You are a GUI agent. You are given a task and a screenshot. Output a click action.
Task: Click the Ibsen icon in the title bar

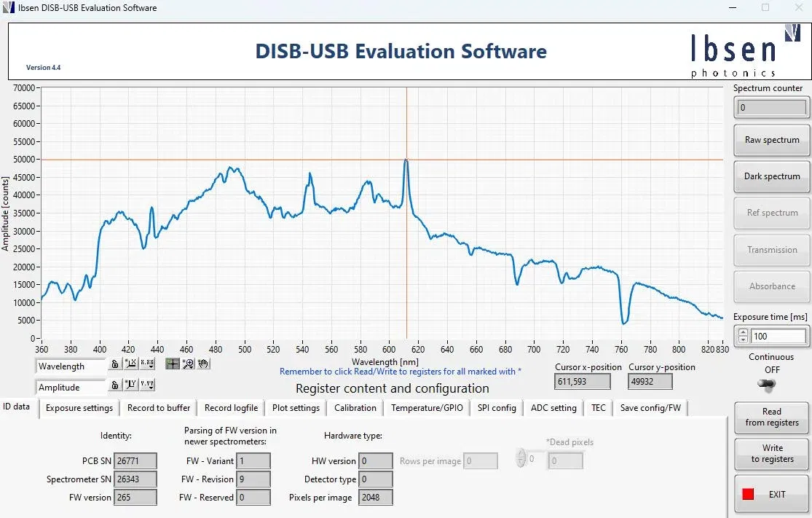pos(9,8)
